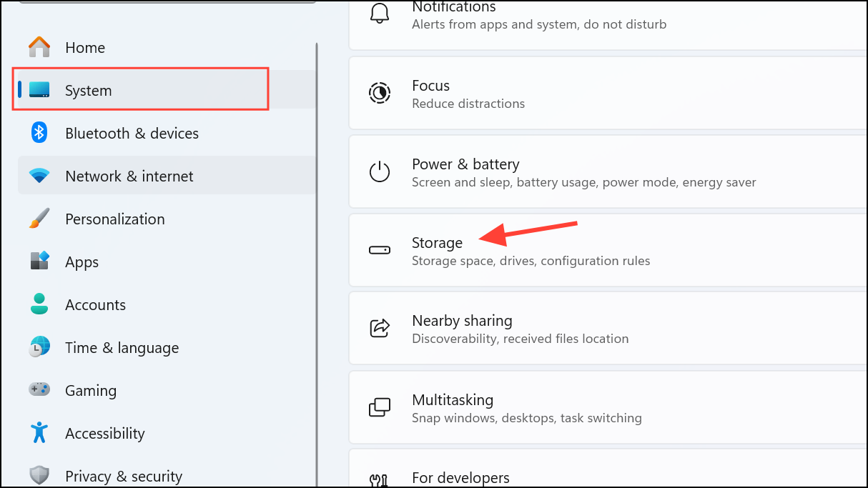Screen dimensions: 868x488
Task: Click the Time & language globe icon
Action: click(39, 347)
